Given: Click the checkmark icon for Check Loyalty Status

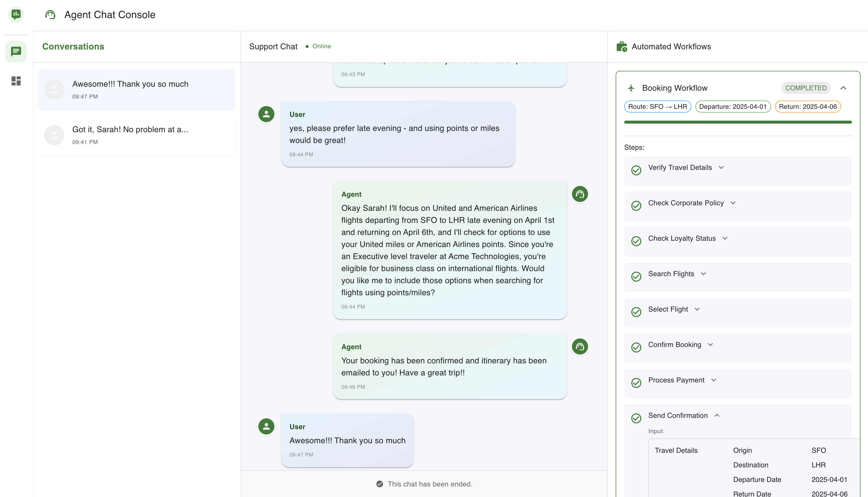Looking at the screenshot, I should (x=636, y=241).
